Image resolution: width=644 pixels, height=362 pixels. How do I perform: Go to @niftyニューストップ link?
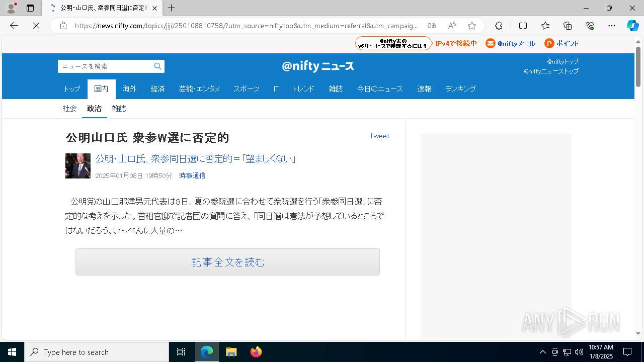click(551, 71)
